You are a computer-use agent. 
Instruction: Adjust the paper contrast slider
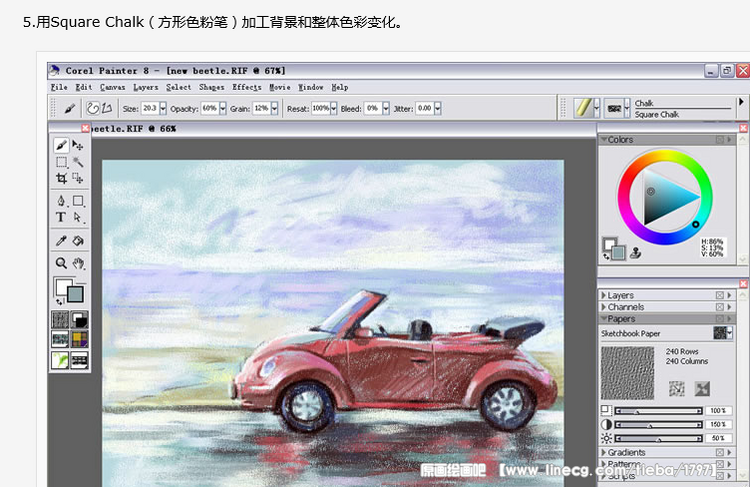(658, 424)
